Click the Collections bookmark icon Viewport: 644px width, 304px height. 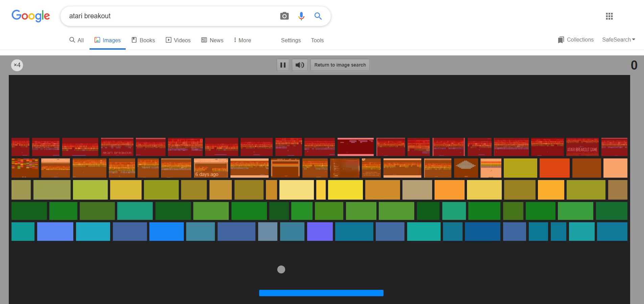point(561,40)
